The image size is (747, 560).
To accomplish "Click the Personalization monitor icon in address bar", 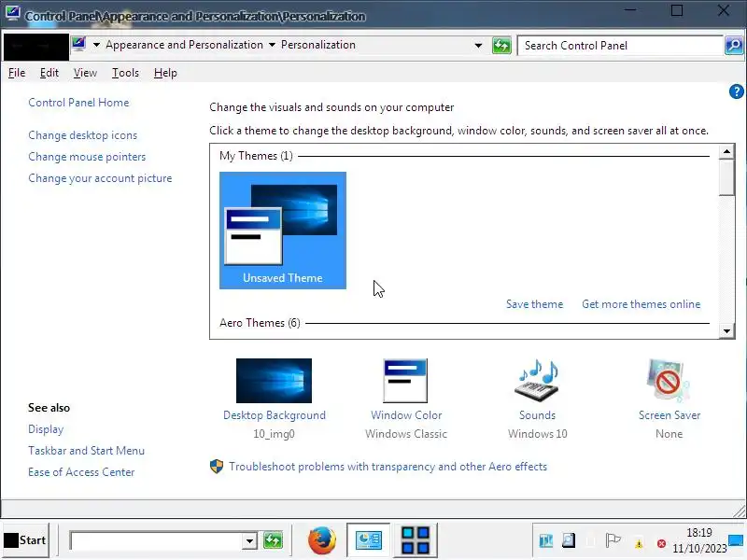I will click(79, 45).
